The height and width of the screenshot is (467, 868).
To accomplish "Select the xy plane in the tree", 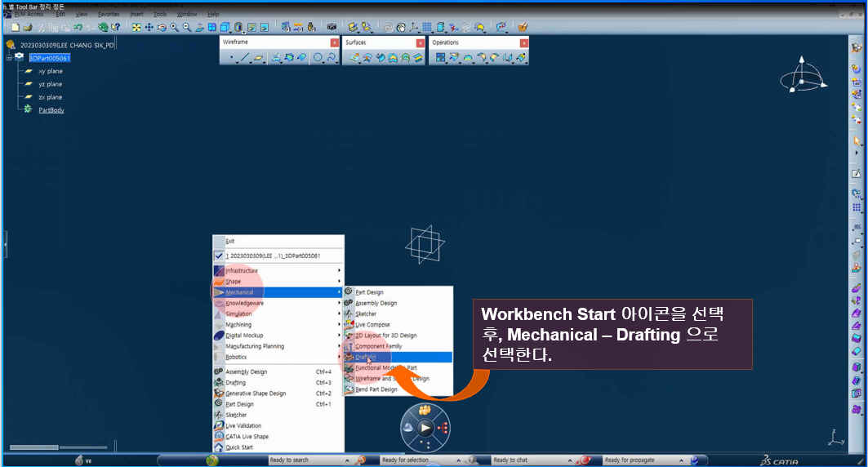I will pos(51,71).
